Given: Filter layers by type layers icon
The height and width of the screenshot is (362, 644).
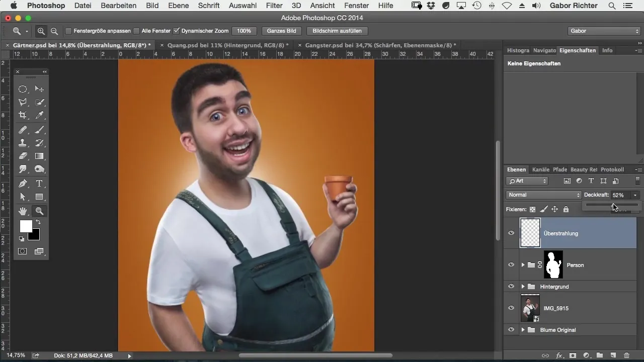Looking at the screenshot, I should [591, 181].
